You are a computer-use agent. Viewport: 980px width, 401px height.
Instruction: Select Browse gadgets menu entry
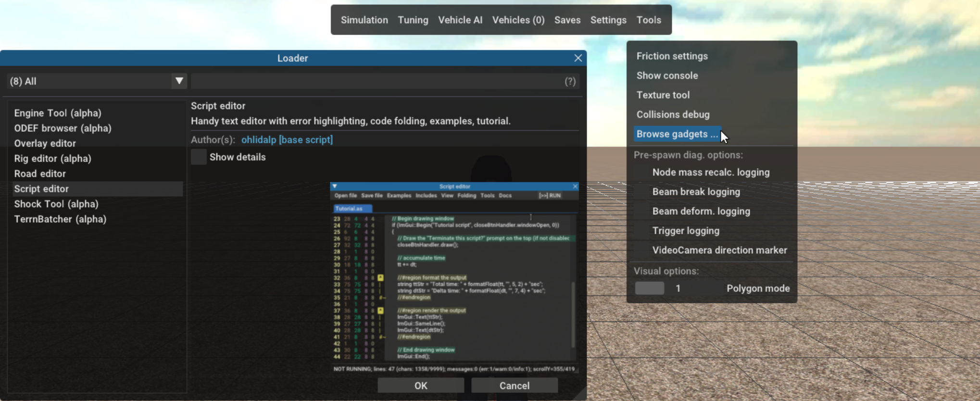[677, 134]
